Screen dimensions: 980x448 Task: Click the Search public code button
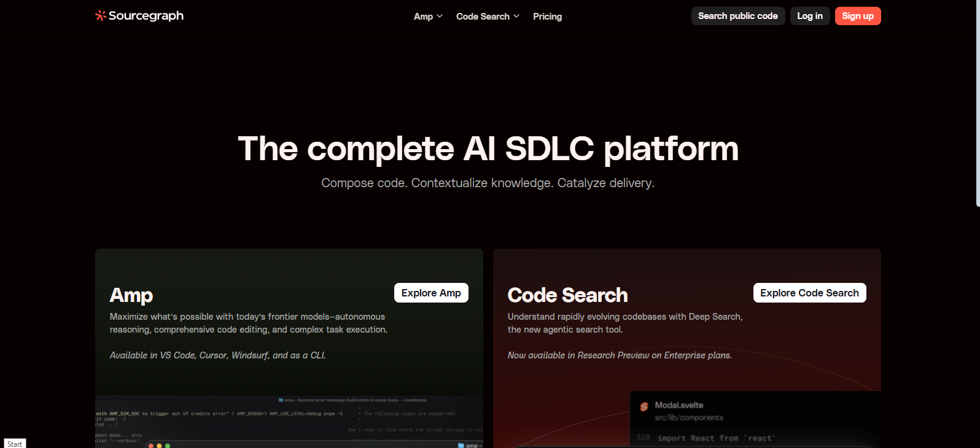pos(737,16)
